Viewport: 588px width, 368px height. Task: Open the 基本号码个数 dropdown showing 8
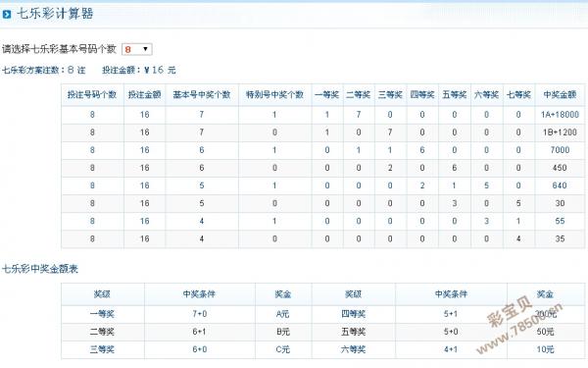pos(137,49)
